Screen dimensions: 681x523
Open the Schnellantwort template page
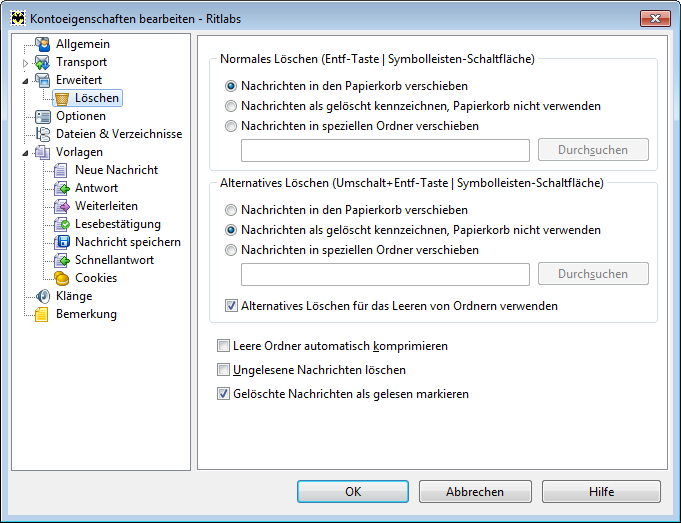click(x=114, y=260)
